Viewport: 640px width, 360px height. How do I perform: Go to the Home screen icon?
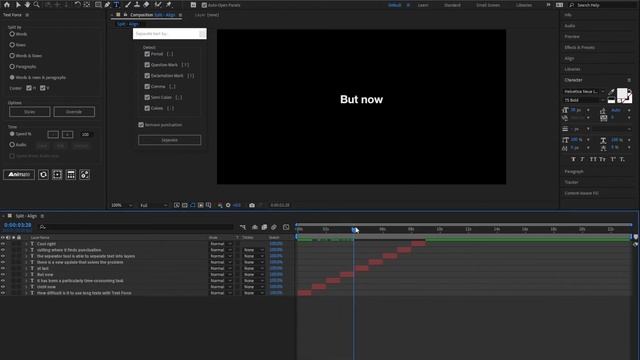[7, 5]
